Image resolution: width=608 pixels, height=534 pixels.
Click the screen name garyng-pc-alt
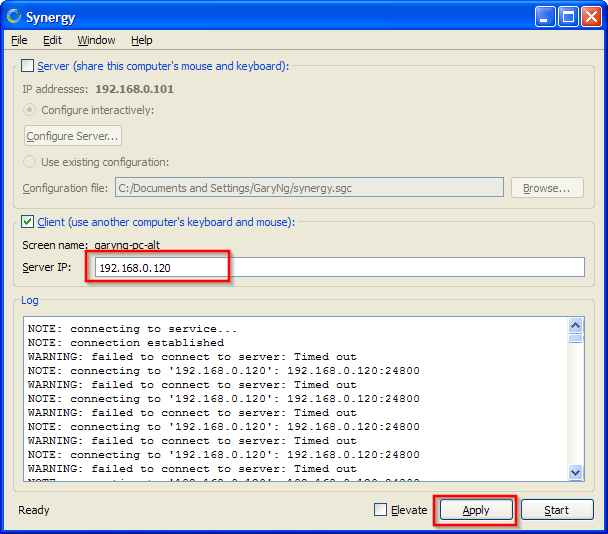[127, 245]
